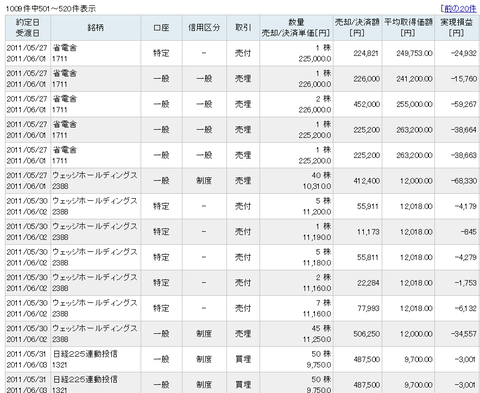Select quantity 45 株
480x393 pixels.
(x=321, y=328)
